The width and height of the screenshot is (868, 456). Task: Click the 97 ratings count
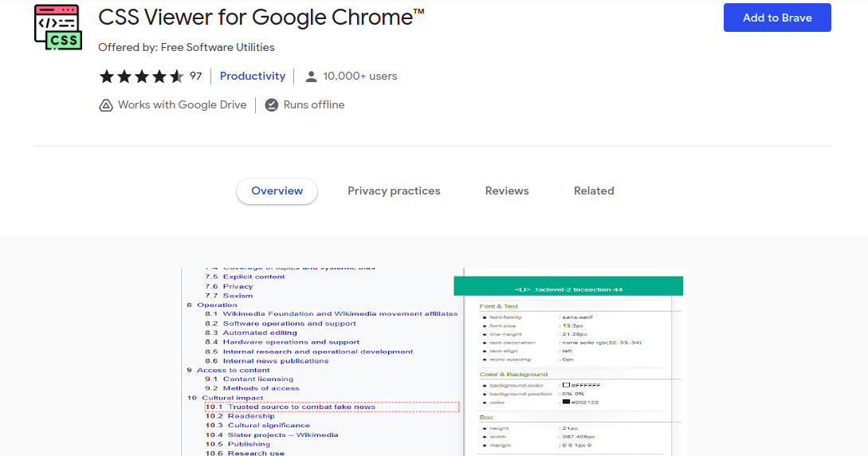[x=196, y=77]
